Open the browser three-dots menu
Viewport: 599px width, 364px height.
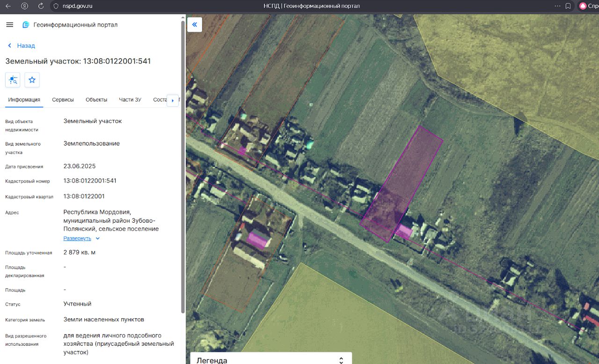[557, 6]
